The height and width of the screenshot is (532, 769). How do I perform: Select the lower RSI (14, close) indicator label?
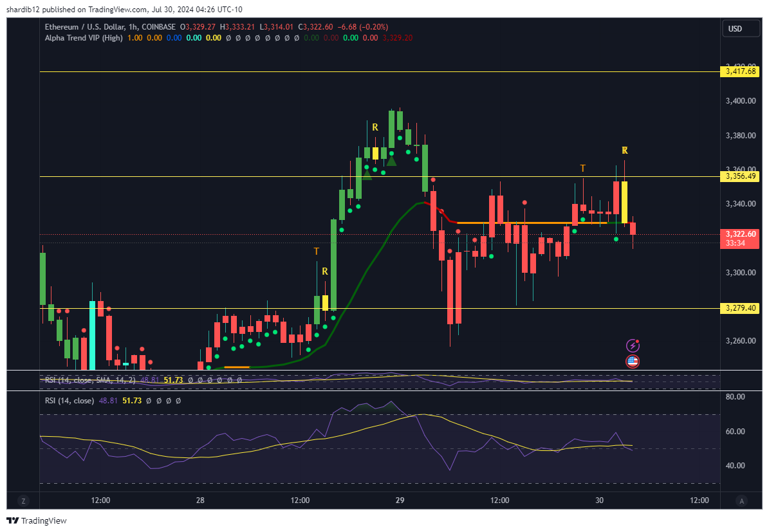(x=69, y=401)
